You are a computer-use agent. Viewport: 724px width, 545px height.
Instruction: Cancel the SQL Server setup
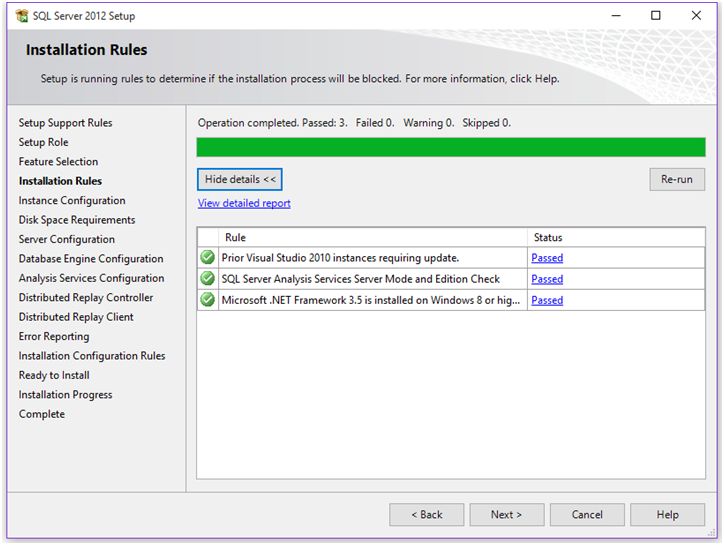pos(587,515)
